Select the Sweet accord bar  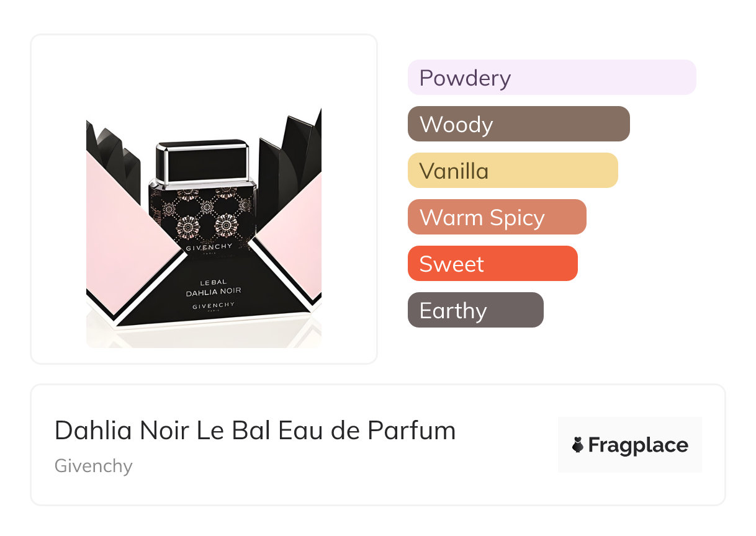click(492, 264)
